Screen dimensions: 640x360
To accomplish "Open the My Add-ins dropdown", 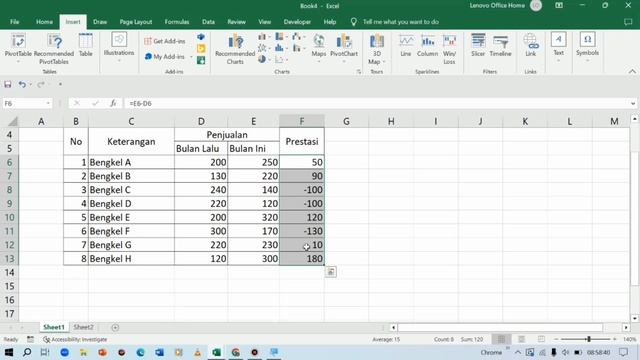I will tap(191, 57).
